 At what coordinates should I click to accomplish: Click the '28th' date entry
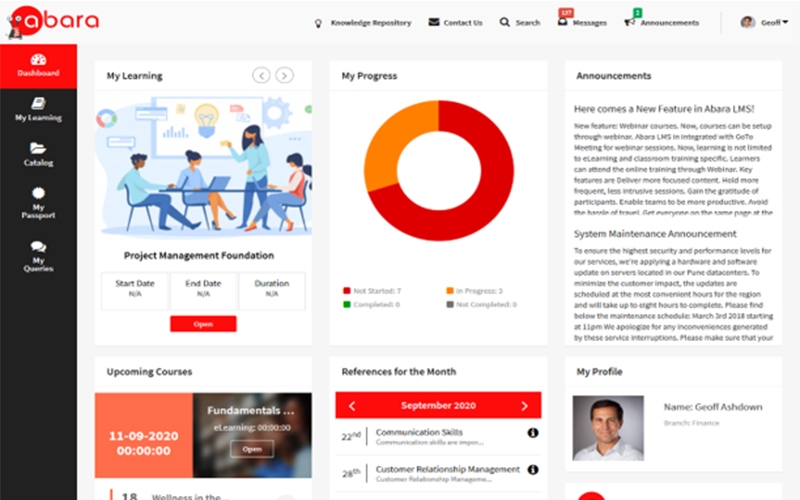(x=351, y=473)
